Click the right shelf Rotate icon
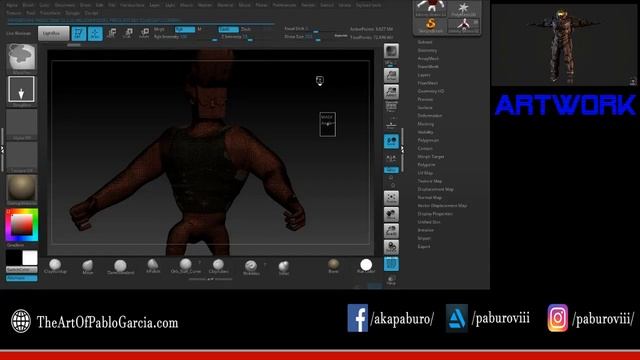The image size is (640, 360). [391, 247]
